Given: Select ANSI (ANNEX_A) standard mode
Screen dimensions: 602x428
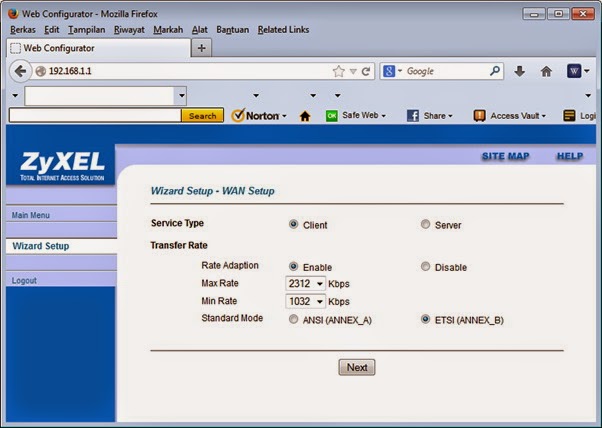Looking at the screenshot, I should pos(293,319).
